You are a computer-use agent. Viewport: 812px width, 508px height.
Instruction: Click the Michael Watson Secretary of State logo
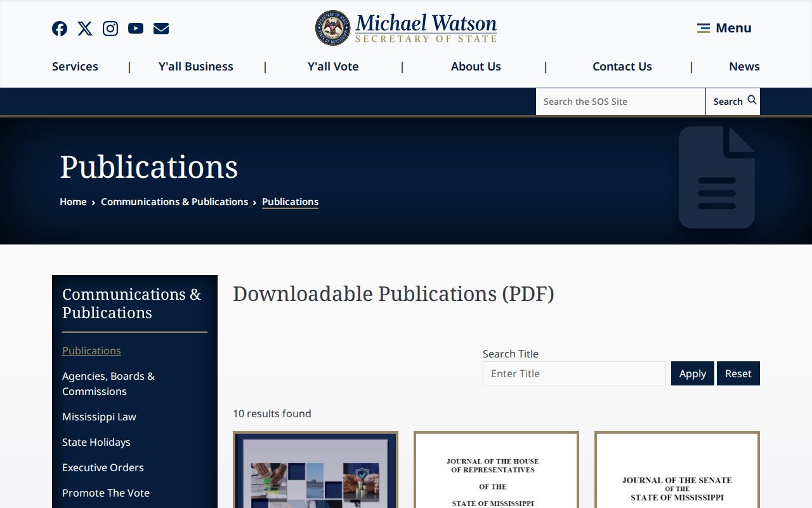point(406,28)
